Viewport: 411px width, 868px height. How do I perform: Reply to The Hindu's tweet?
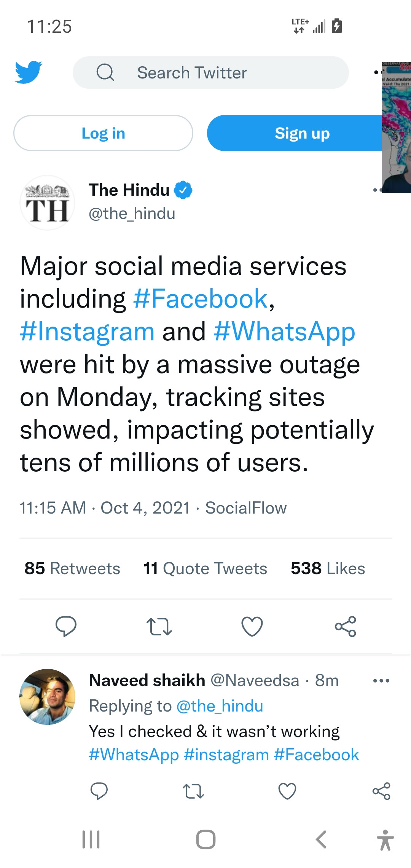tap(66, 626)
